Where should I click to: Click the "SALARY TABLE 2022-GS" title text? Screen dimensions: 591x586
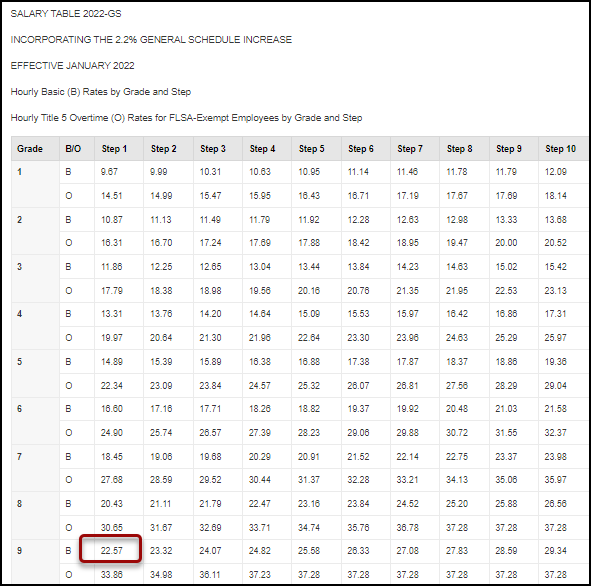tap(66, 14)
